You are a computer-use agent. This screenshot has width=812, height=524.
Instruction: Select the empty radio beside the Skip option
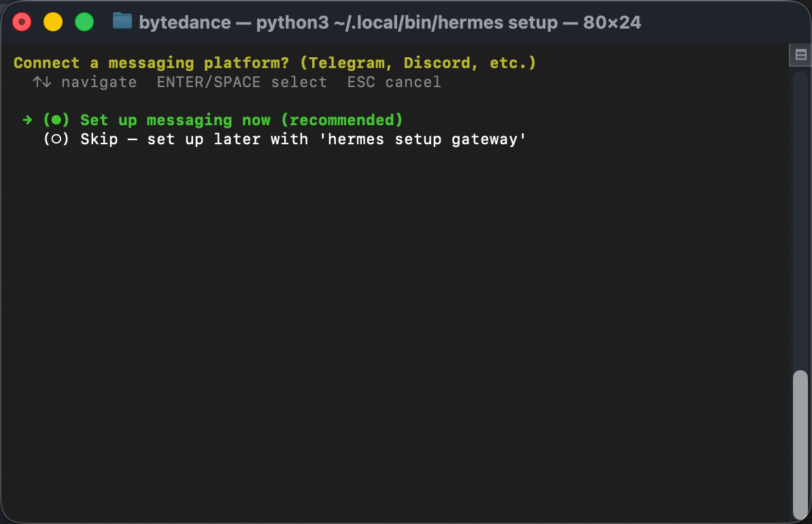(x=56, y=140)
